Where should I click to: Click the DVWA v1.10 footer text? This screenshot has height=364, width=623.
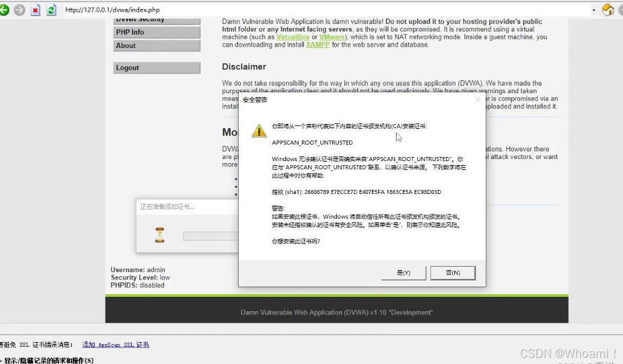[336, 313]
